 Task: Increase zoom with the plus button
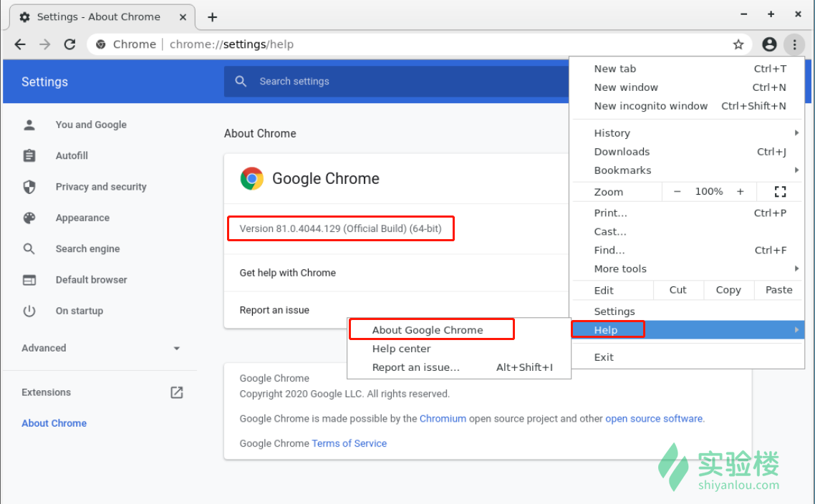tap(741, 192)
